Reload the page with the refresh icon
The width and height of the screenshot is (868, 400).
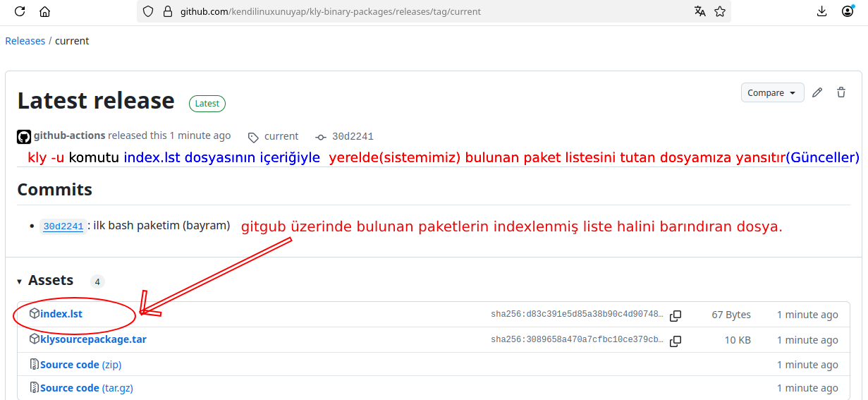point(20,11)
